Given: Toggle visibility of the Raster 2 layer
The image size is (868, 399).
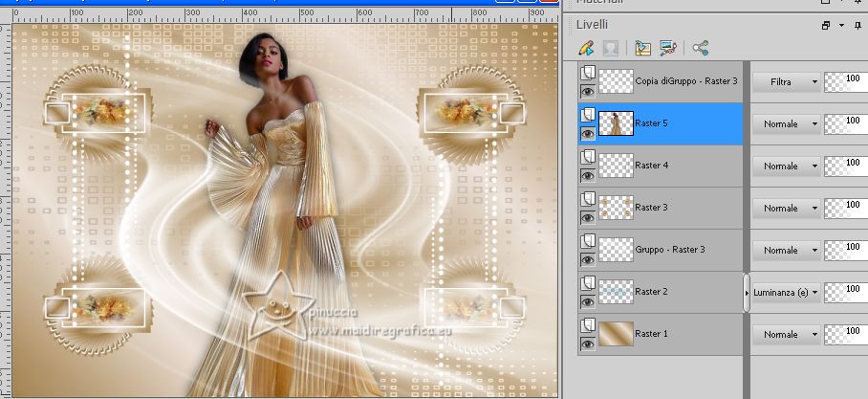Looking at the screenshot, I should (587, 302).
